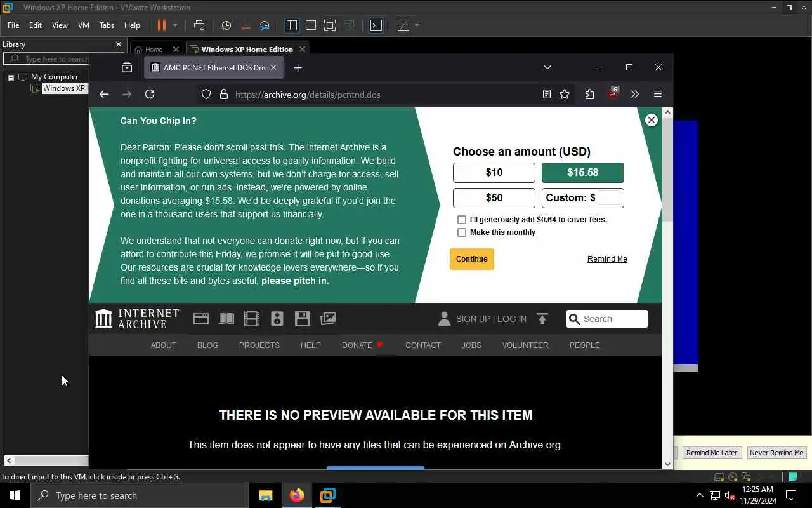This screenshot has width=812, height=508.
Task: Enter full screen mode in VMware toolbar
Action: pos(330,25)
